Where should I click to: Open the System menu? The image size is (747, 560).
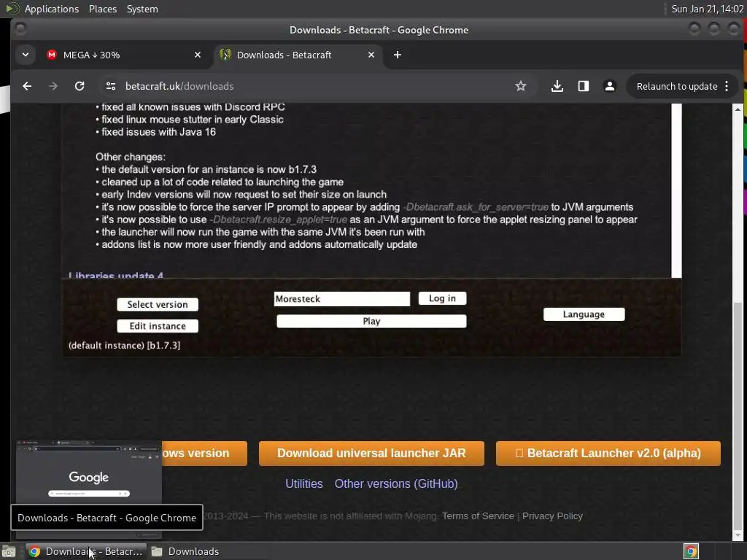coord(142,9)
